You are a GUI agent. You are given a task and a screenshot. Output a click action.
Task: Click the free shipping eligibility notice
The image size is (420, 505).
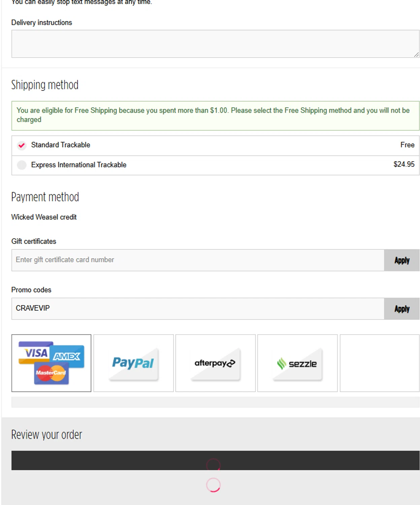(215, 115)
